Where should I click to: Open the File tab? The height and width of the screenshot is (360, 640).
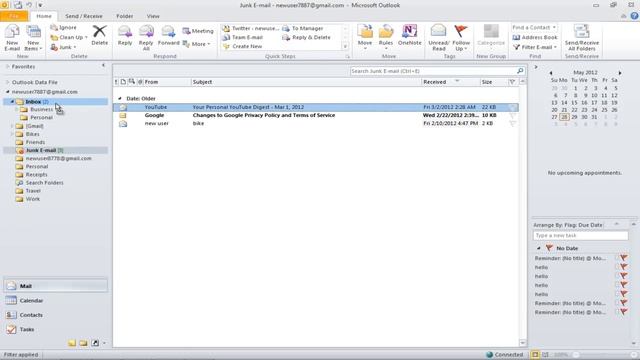14,16
